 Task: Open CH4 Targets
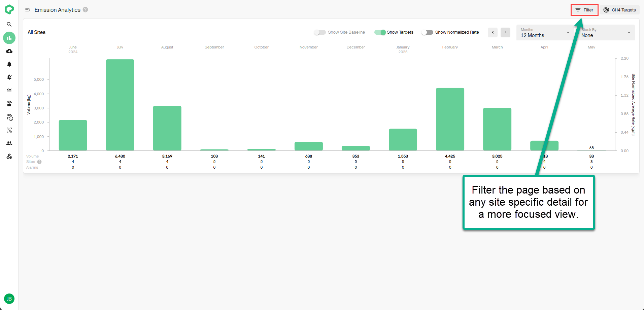619,10
